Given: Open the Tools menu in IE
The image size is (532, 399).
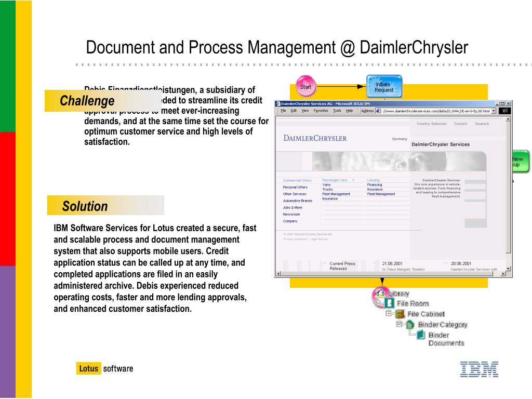Looking at the screenshot, I should (x=337, y=111).
